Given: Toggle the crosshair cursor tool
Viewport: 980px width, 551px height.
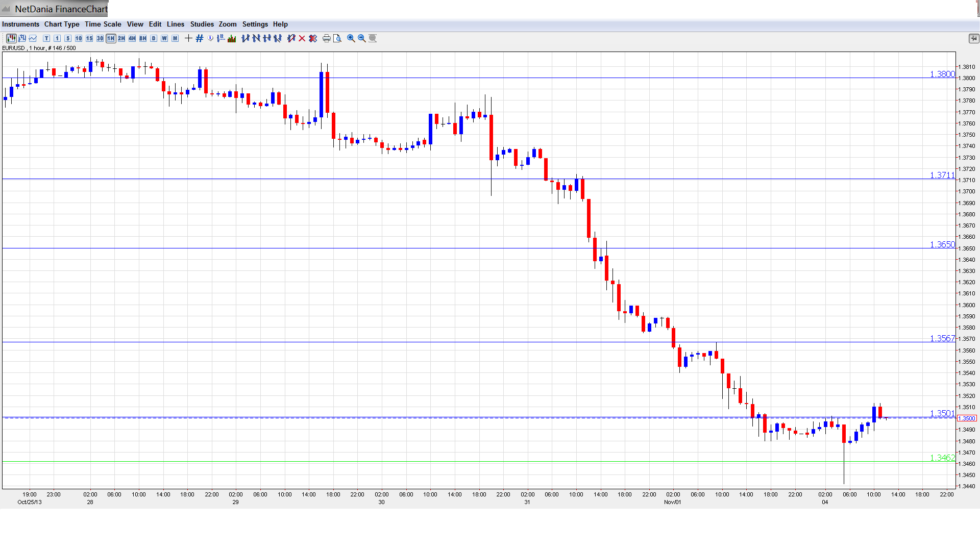Looking at the screenshot, I should click(x=188, y=38).
